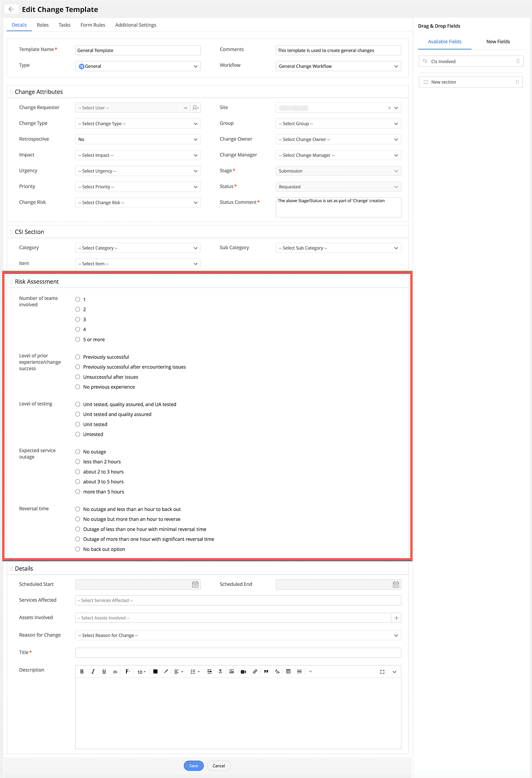Switch to the Roles tab
The width and height of the screenshot is (532, 778).
[43, 25]
